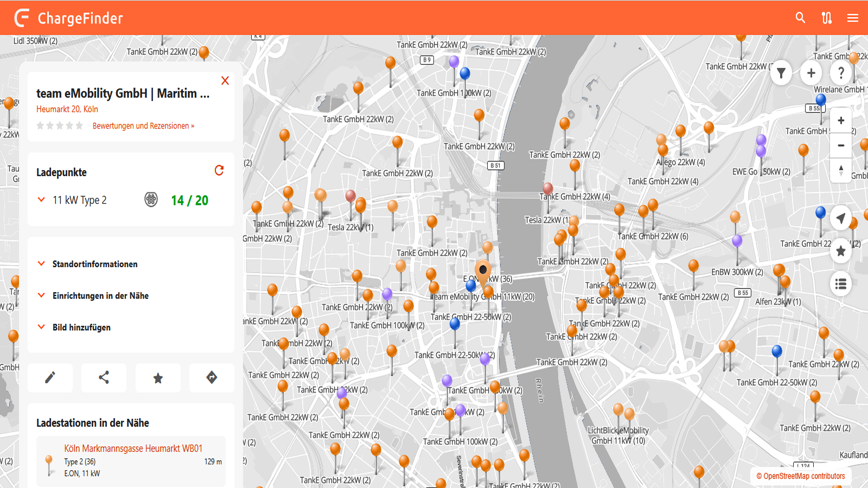Click the edit pencil button

(x=50, y=377)
